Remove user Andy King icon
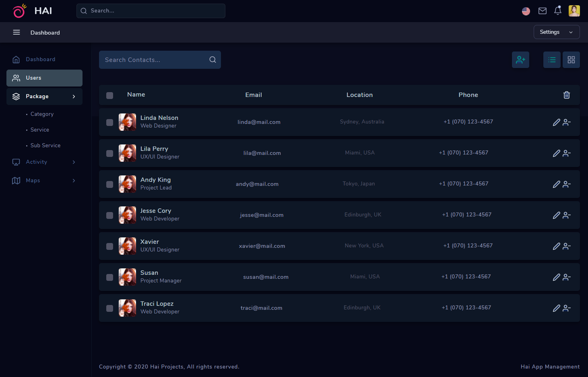 point(567,184)
